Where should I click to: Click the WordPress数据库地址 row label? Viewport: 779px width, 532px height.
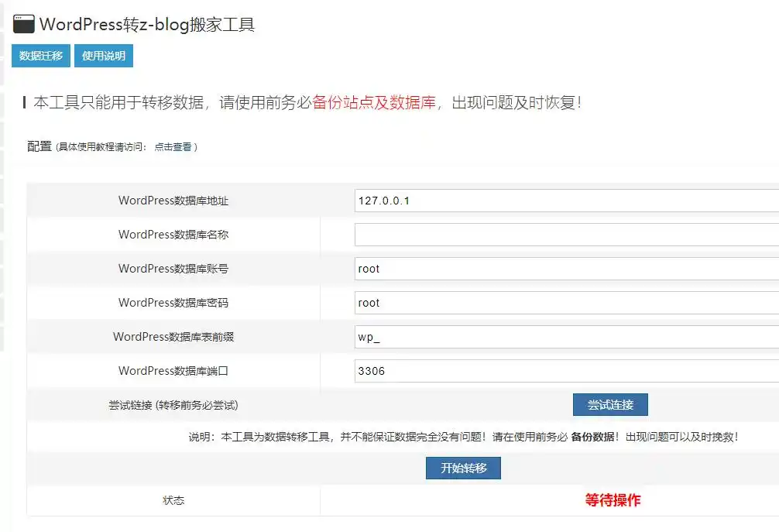tap(173, 201)
